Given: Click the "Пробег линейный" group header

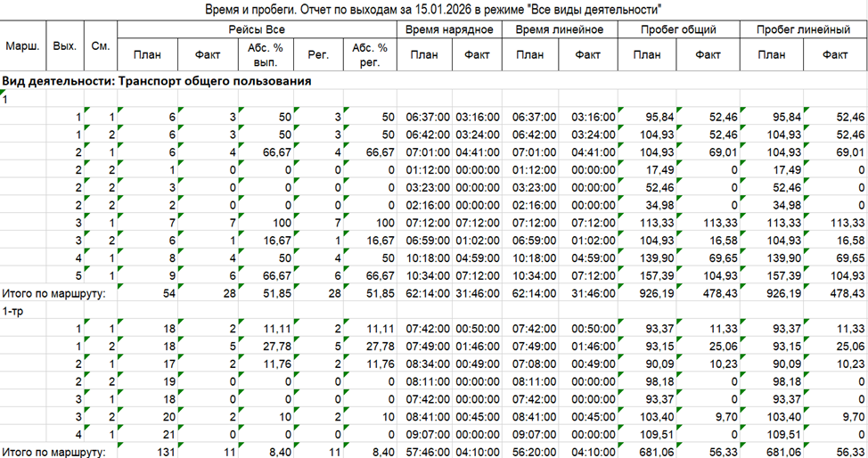Looking at the screenshot, I should 803,29.
